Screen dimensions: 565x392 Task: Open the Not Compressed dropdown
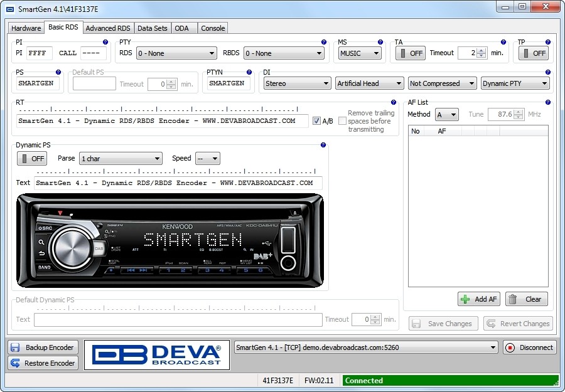pos(443,83)
